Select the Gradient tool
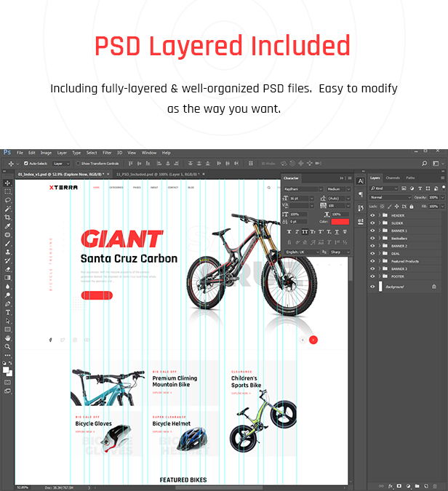Screen dimensions: 448x491 [7, 278]
